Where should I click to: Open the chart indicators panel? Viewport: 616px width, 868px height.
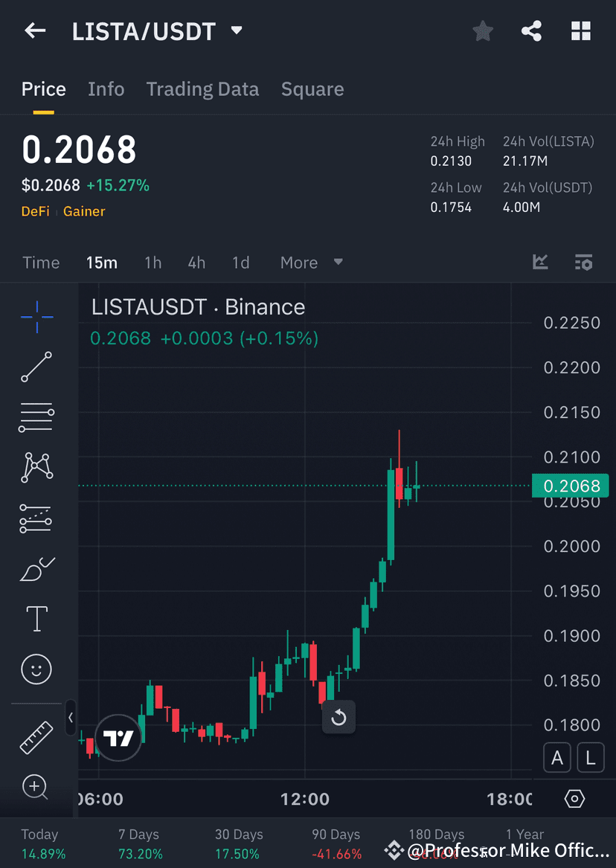[540, 262]
